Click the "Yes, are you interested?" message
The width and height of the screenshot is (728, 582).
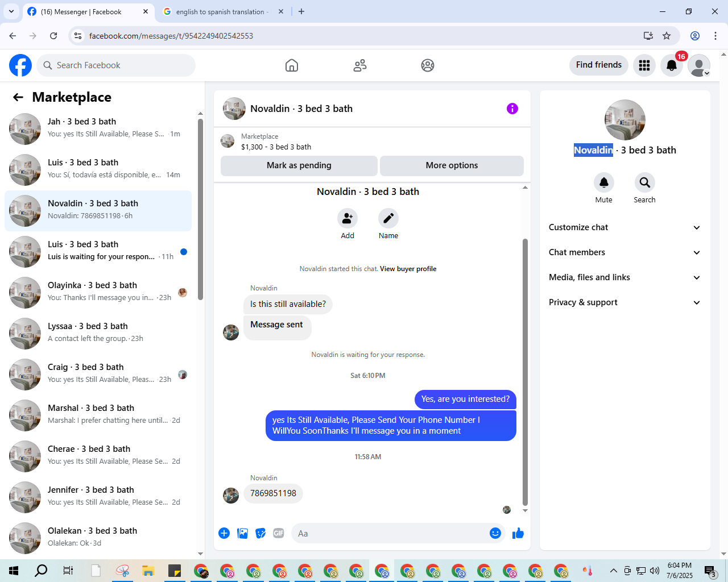click(x=465, y=399)
